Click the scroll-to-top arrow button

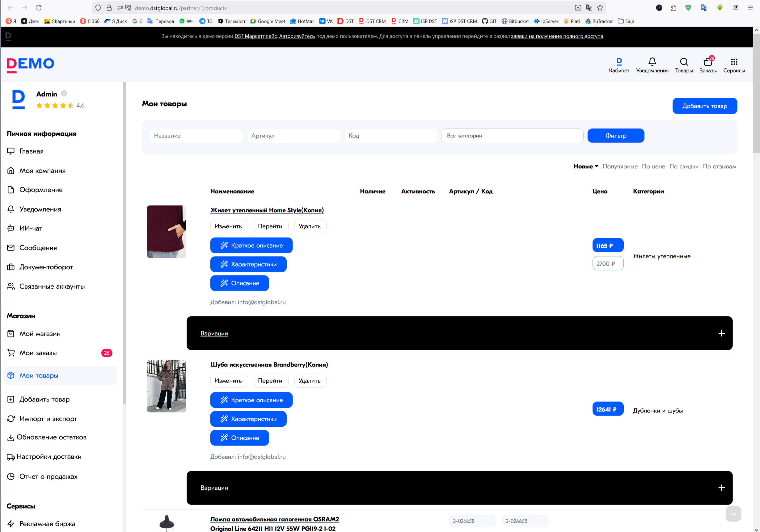(x=733, y=514)
